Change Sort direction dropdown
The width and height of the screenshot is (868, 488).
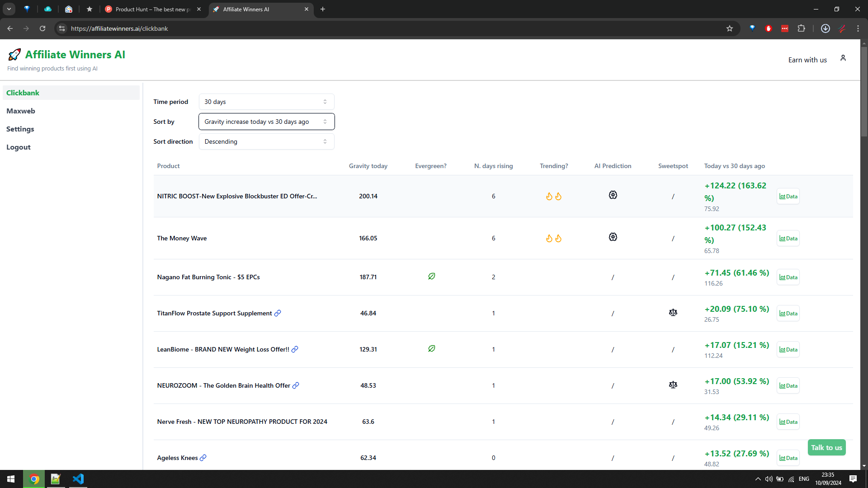[x=266, y=141]
